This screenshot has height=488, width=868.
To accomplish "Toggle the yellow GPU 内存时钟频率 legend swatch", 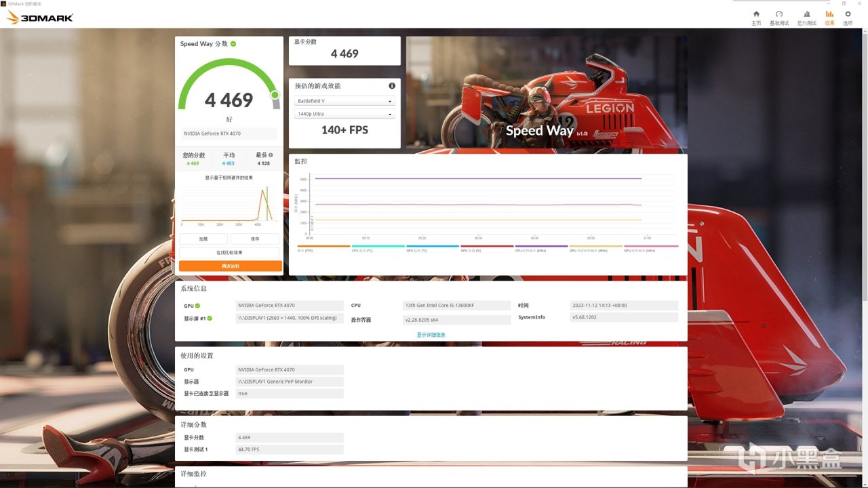I will click(596, 247).
